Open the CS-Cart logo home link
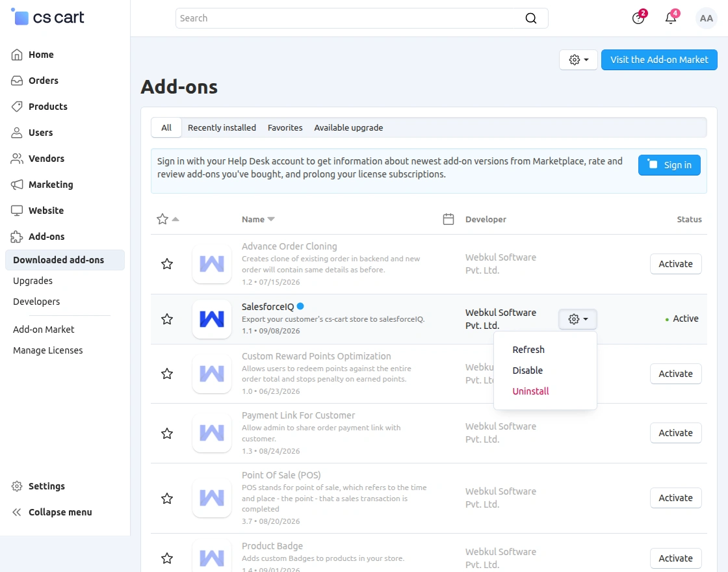This screenshot has width=728, height=572. 47,18
